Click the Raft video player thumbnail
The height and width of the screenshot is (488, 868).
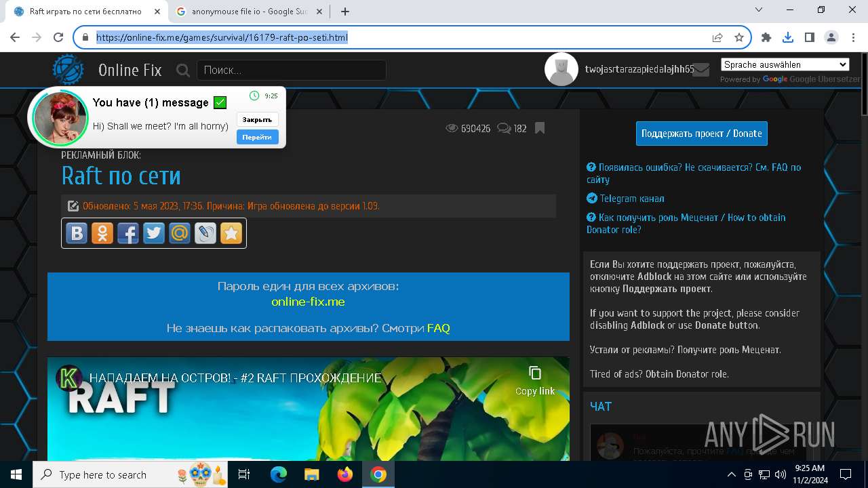[309, 409]
